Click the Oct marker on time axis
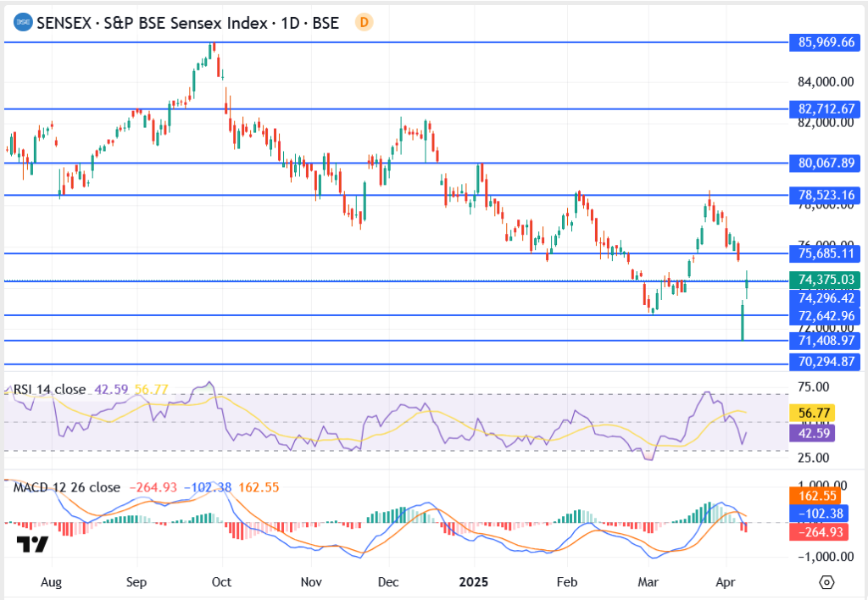The width and height of the screenshot is (868, 600). pyautogui.click(x=222, y=583)
